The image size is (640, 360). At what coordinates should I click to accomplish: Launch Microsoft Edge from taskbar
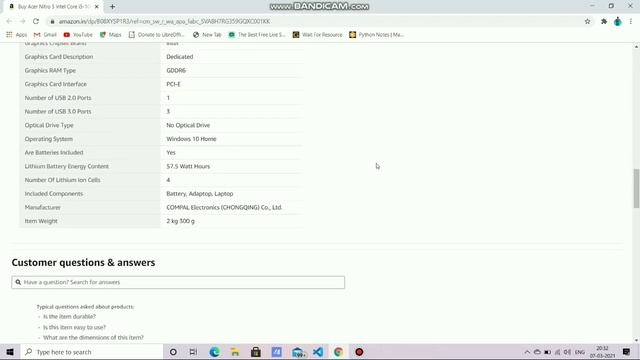(x=214, y=352)
